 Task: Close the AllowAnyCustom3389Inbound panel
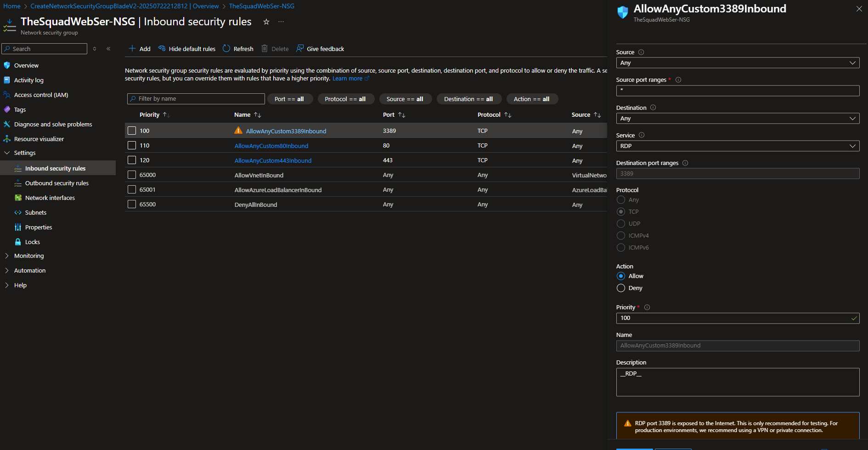click(859, 9)
